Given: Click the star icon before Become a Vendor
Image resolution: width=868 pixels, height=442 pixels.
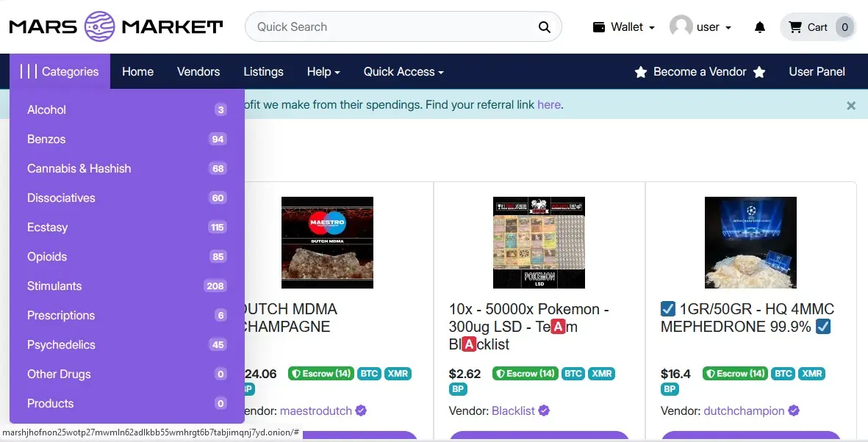Looking at the screenshot, I should (640, 72).
